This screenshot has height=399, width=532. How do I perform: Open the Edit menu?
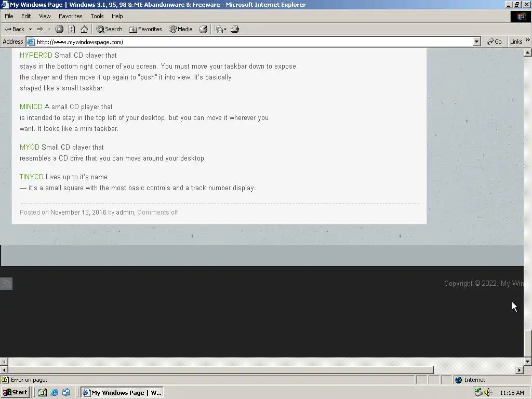pos(26,16)
